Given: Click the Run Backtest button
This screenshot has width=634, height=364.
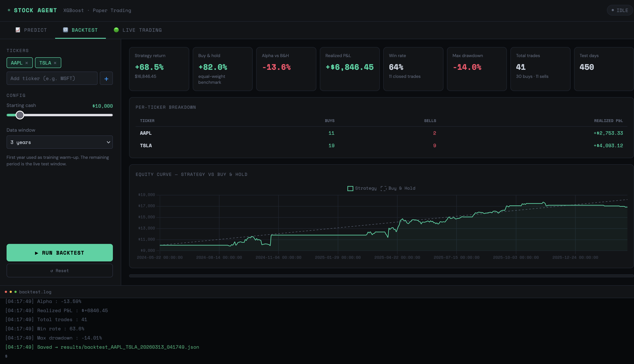Looking at the screenshot, I should click(60, 253).
